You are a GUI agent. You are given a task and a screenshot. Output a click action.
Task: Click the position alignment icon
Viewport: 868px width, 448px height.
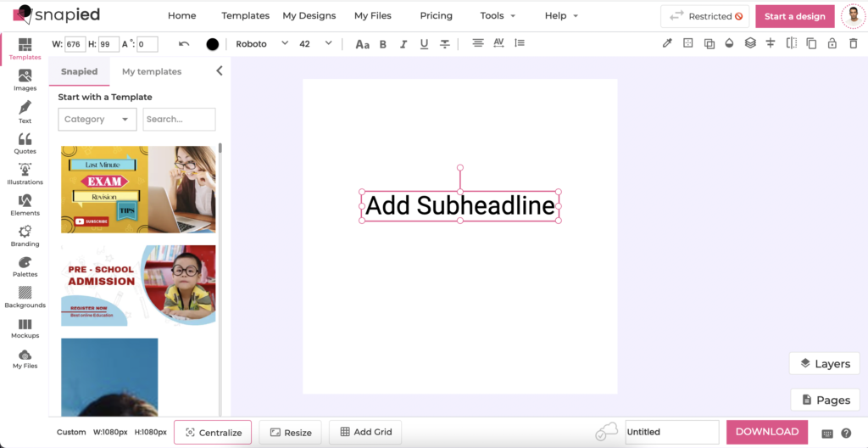click(688, 42)
